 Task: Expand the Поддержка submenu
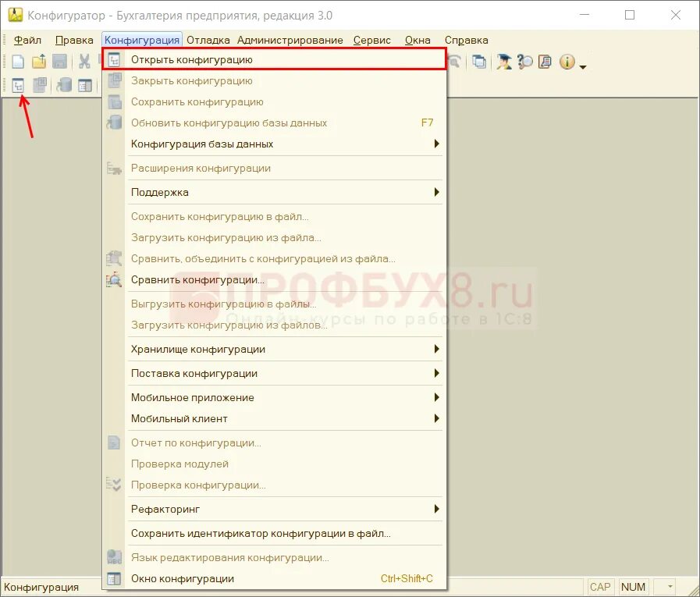(274, 193)
